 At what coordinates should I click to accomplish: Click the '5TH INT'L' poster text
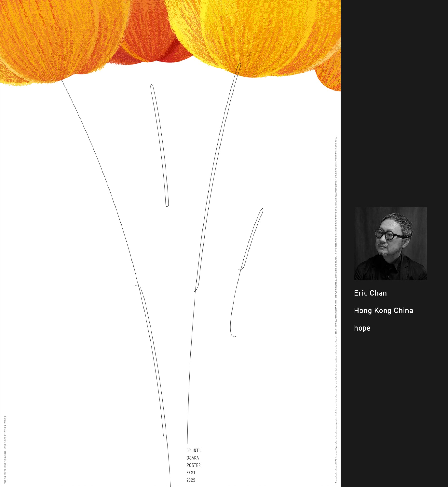pos(194,450)
